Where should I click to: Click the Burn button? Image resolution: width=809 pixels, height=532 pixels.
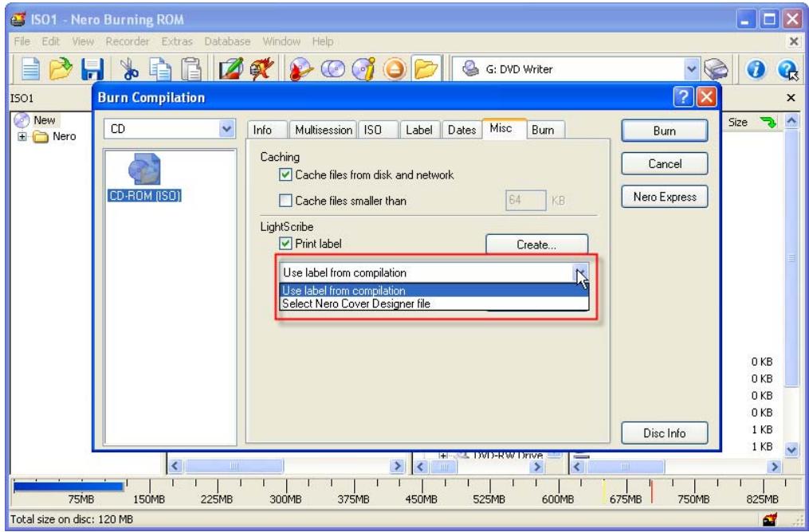(x=665, y=131)
